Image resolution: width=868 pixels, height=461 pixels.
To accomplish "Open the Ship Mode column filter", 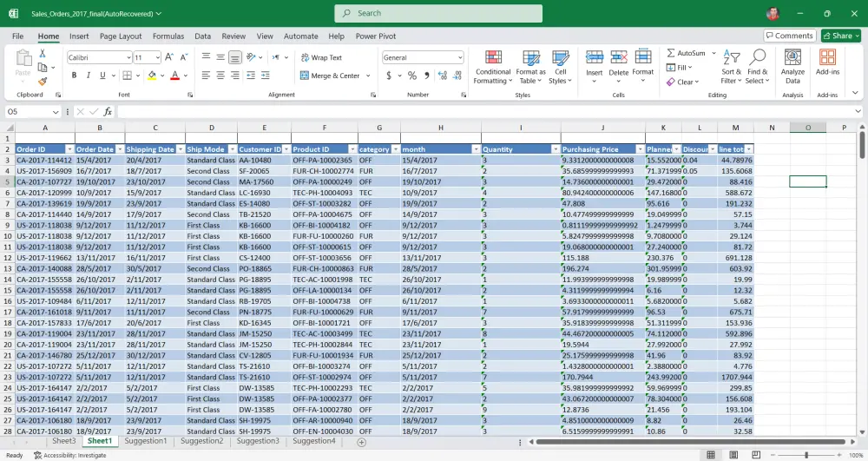I will (x=233, y=149).
